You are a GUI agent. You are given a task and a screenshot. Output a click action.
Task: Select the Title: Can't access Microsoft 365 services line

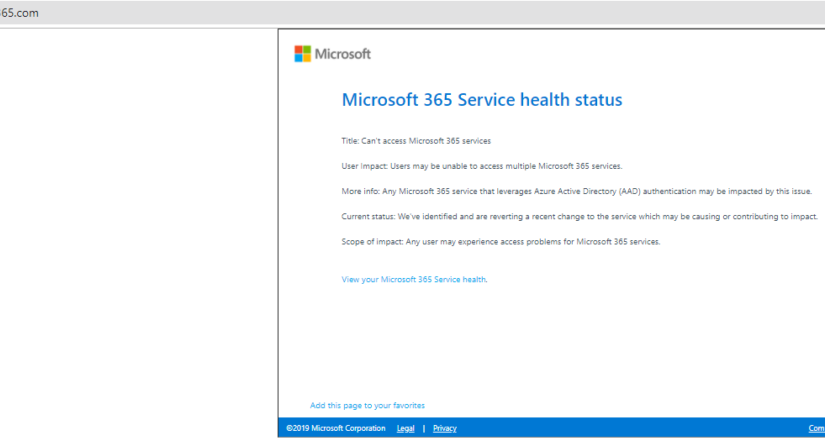(x=416, y=141)
